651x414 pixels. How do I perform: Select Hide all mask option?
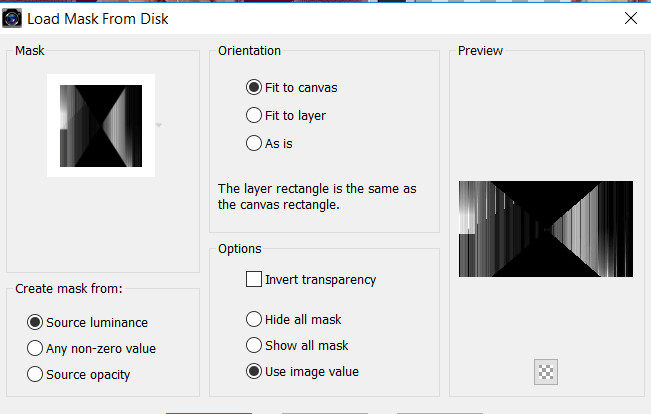(x=254, y=319)
